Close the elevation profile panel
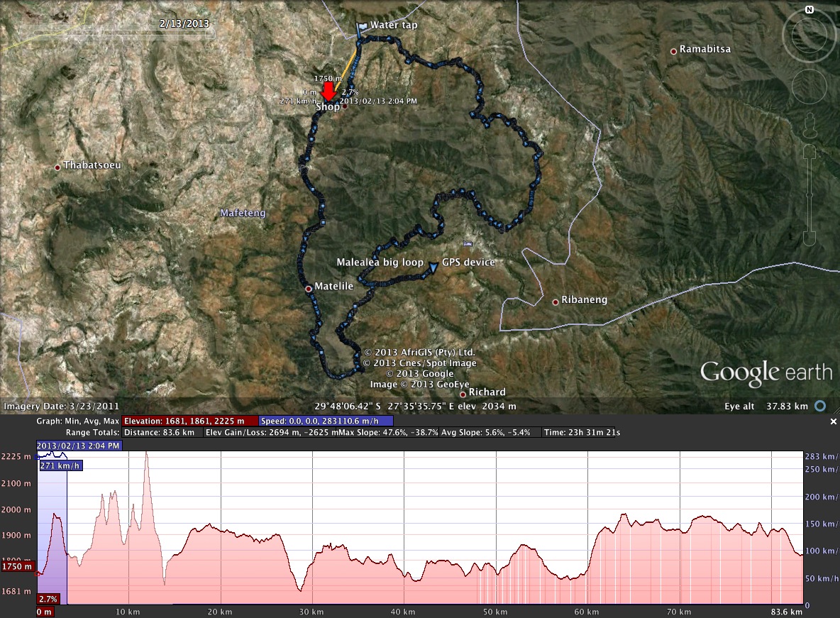The image size is (840, 618). point(834,421)
